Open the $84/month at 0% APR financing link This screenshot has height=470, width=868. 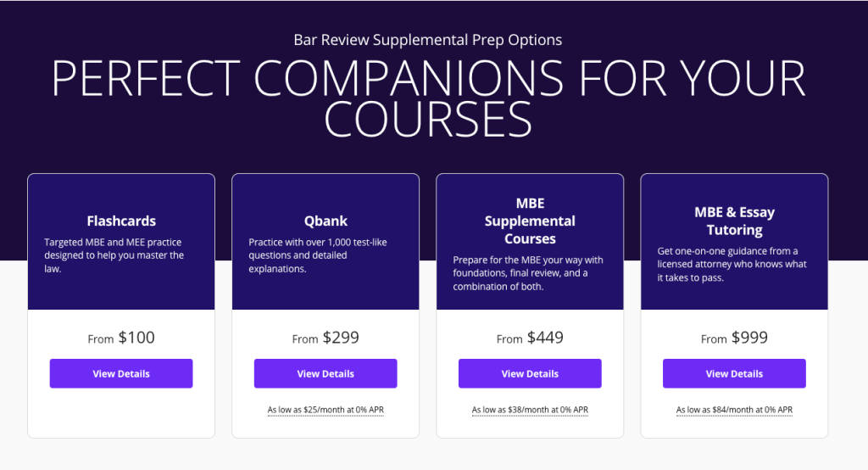click(734, 410)
